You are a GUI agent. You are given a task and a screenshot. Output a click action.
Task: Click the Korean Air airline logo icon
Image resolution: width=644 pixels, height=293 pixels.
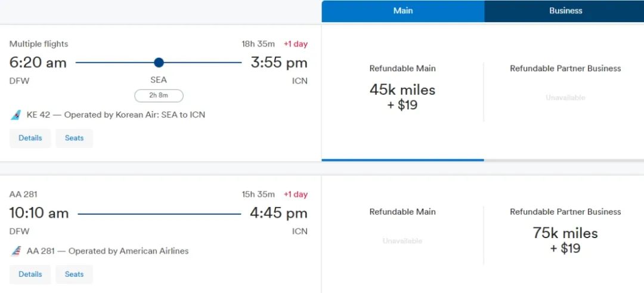tap(16, 115)
